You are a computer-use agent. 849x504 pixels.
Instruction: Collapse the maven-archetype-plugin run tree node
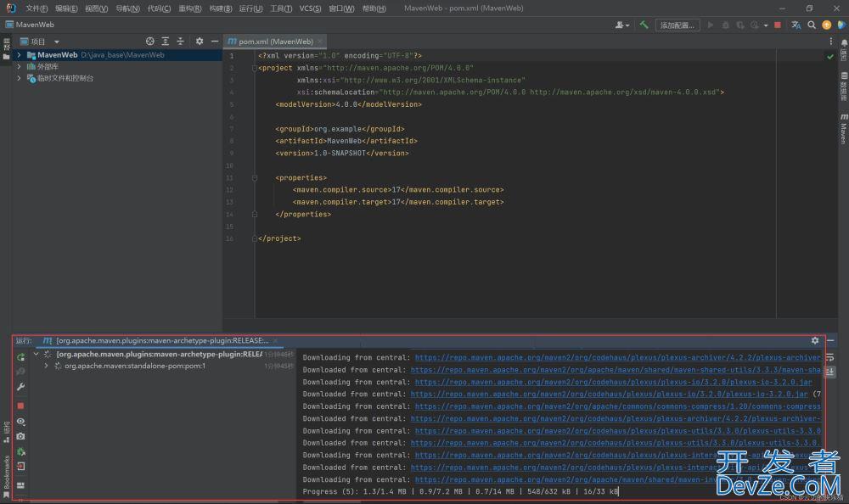pos(36,354)
